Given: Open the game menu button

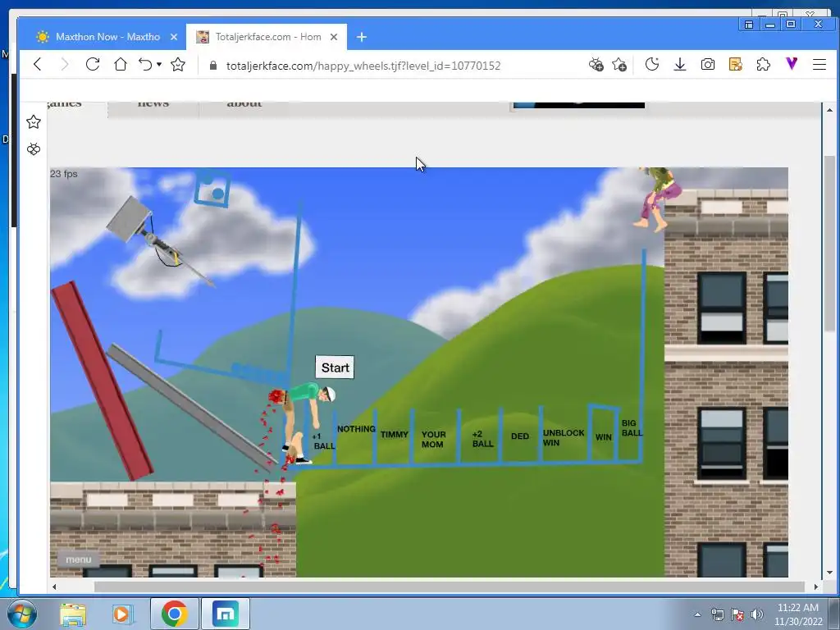Looking at the screenshot, I should [78, 559].
